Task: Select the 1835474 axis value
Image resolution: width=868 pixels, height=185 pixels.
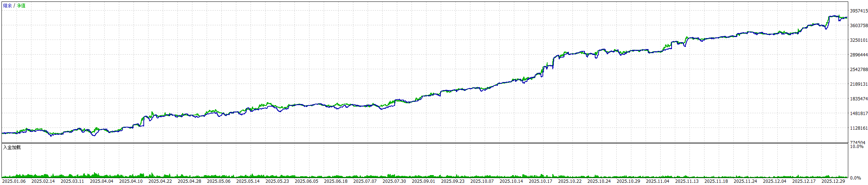Action: (x=859, y=99)
